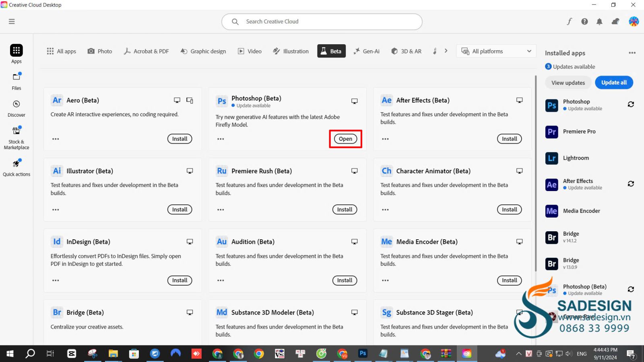Click the Illustrator (Beta) Ai icon

57,171
